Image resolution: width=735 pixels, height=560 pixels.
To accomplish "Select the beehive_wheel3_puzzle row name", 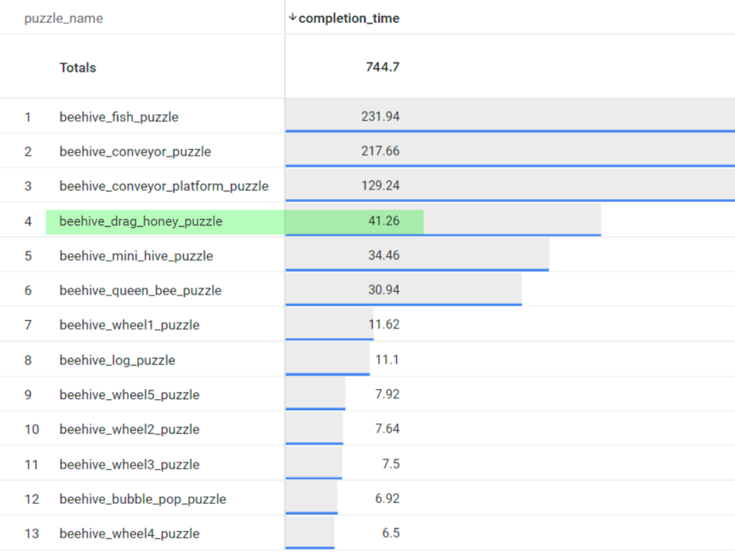I will point(129,465).
